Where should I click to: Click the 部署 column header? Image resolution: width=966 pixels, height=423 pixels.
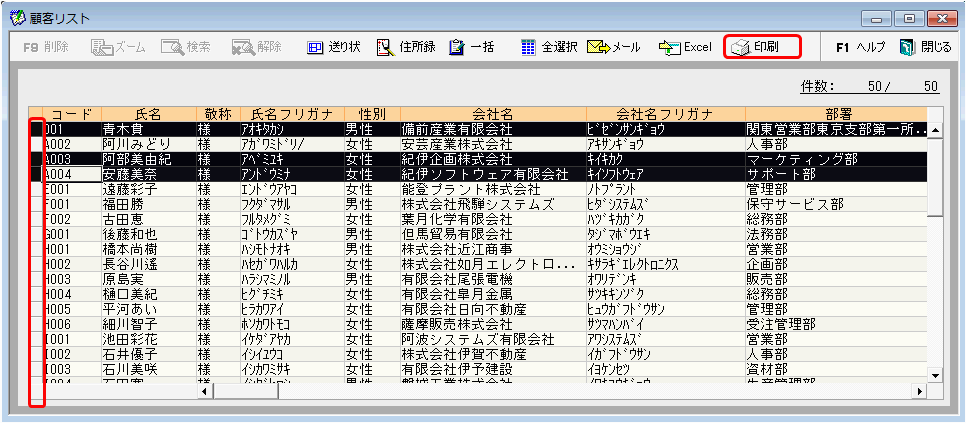click(838, 114)
